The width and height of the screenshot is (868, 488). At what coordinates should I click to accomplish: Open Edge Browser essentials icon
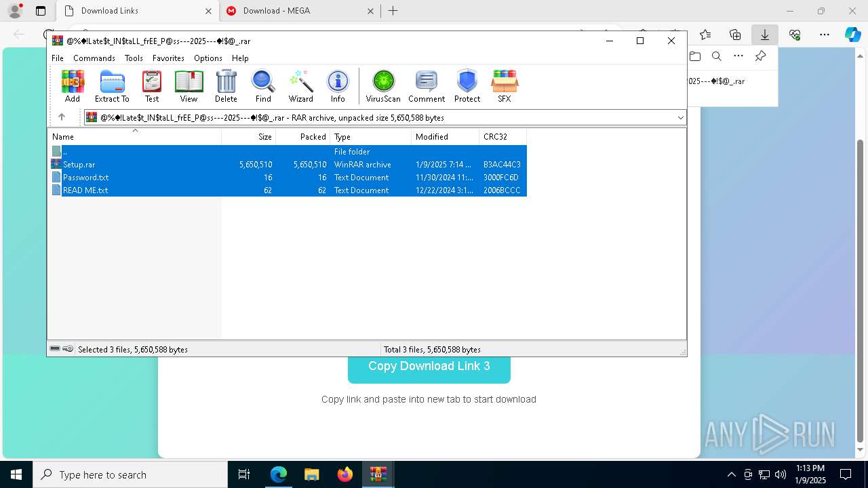(x=795, y=35)
